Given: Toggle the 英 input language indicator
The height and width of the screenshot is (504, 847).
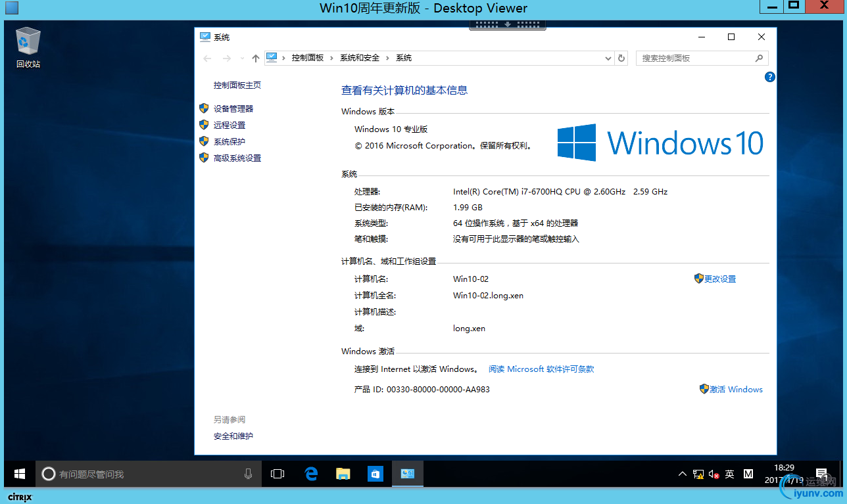Looking at the screenshot, I should [730, 474].
